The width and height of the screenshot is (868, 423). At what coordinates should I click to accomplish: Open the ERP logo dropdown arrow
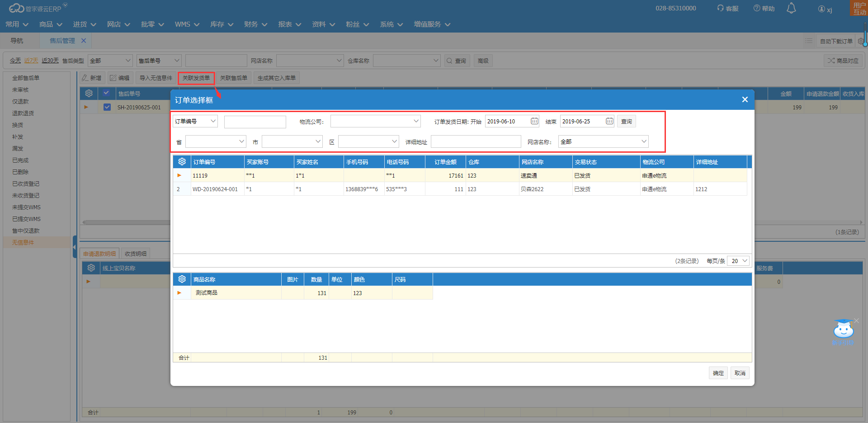65,5
